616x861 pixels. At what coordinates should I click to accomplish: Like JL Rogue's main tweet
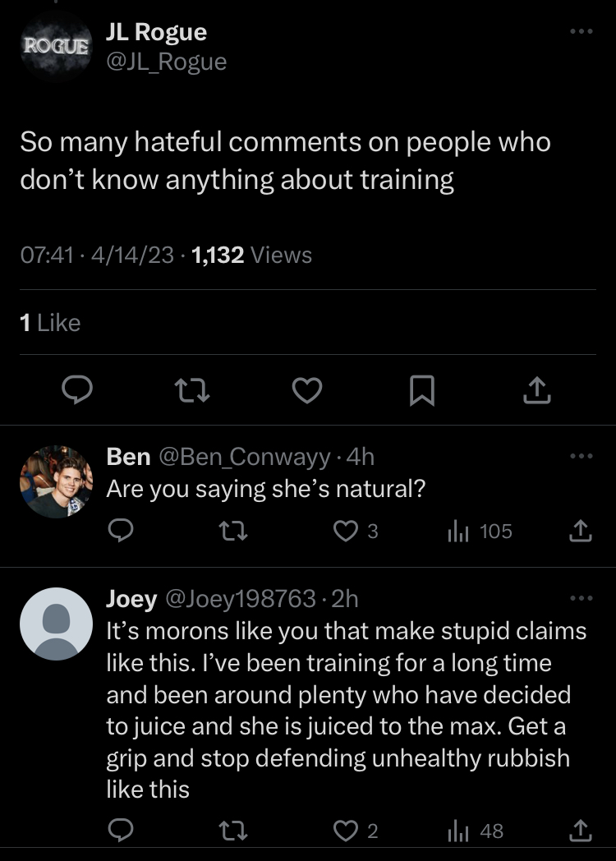coord(307,391)
